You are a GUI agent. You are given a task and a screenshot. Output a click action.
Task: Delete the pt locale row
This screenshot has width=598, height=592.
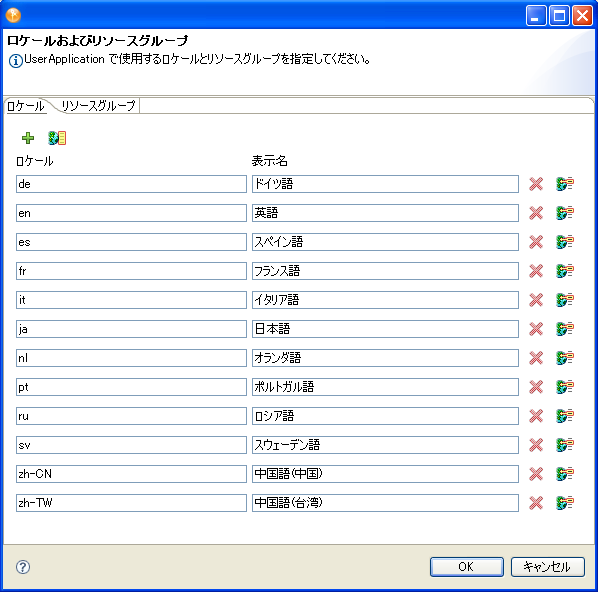536,387
